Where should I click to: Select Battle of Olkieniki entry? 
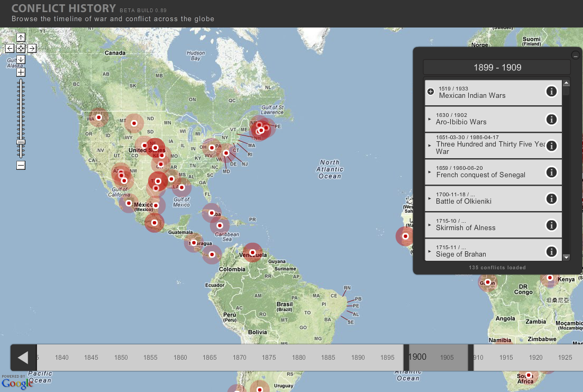tap(493, 198)
